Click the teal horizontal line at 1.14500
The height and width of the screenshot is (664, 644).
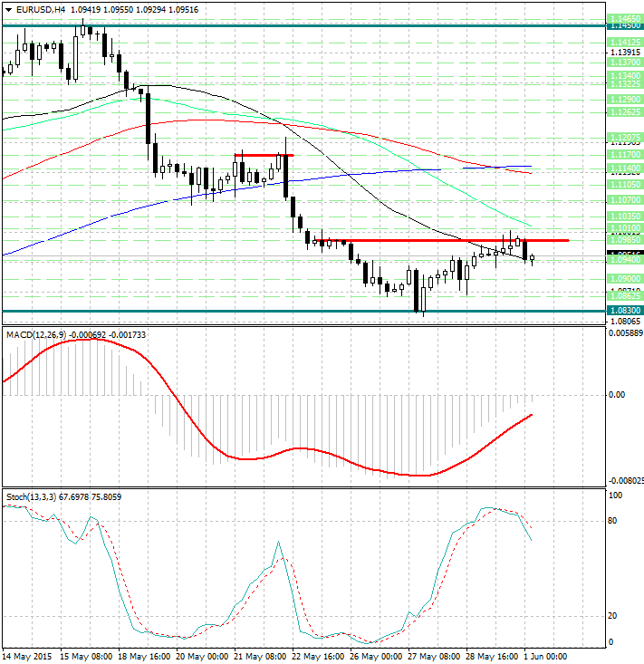272,26
